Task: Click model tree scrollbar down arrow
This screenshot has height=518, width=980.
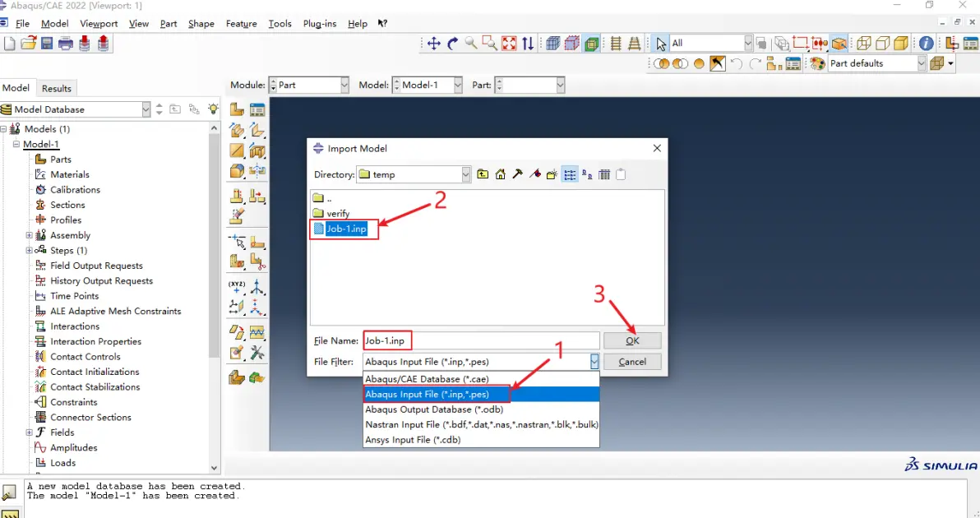Action: [x=215, y=468]
